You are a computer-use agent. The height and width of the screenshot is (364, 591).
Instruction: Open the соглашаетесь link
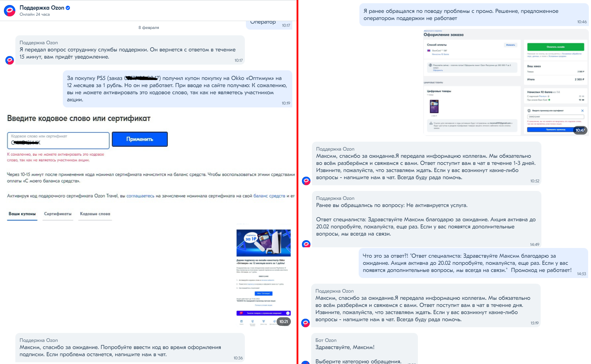141,196
